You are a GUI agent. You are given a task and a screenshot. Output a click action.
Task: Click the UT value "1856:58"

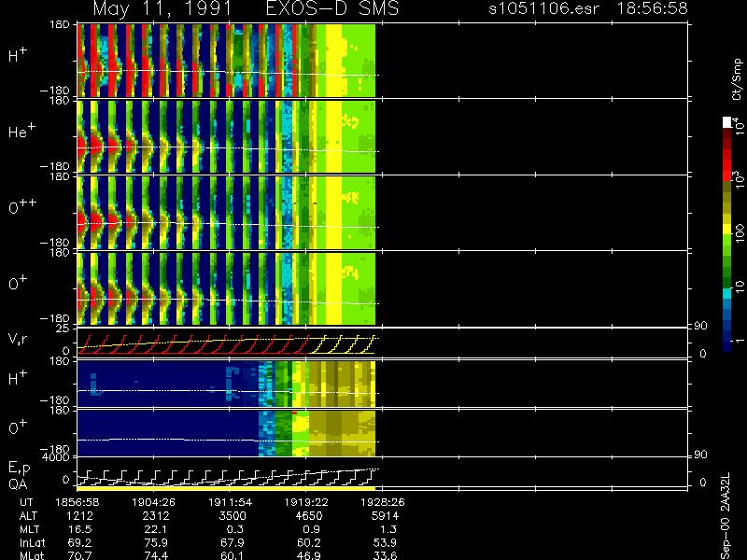(x=78, y=502)
